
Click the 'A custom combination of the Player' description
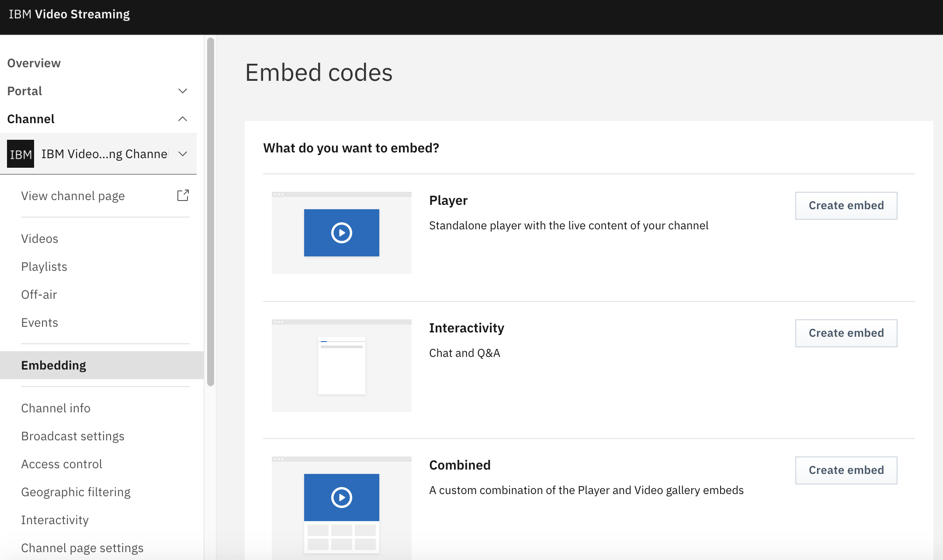click(586, 490)
